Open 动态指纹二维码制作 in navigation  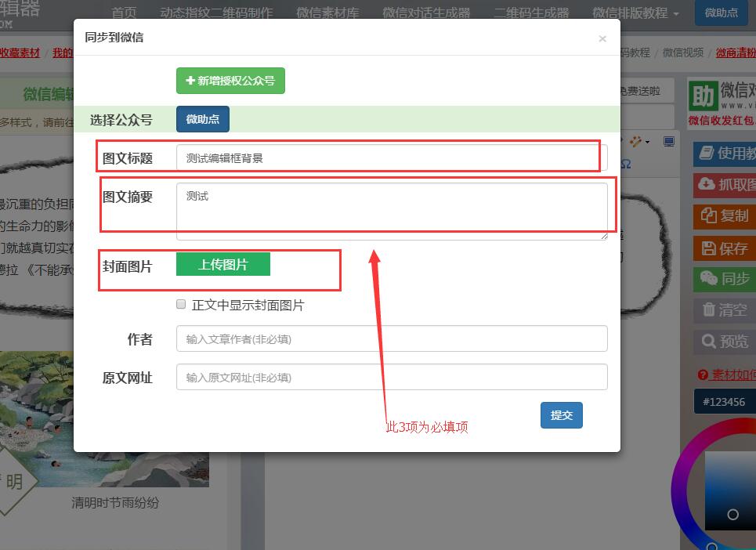pos(216,13)
